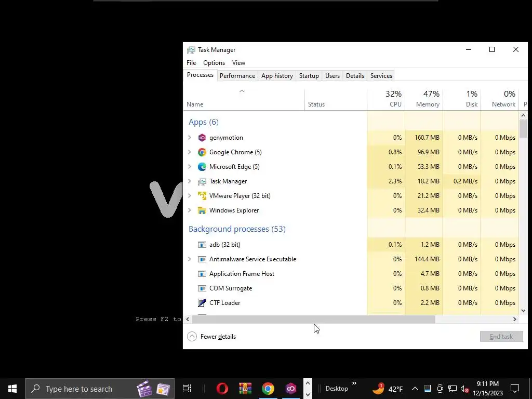Click the Task Manager title bar icon
The image size is (532, 399).
(191, 50)
